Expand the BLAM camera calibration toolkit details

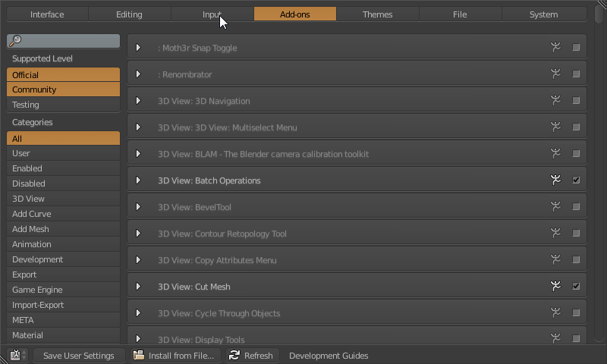point(138,154)
